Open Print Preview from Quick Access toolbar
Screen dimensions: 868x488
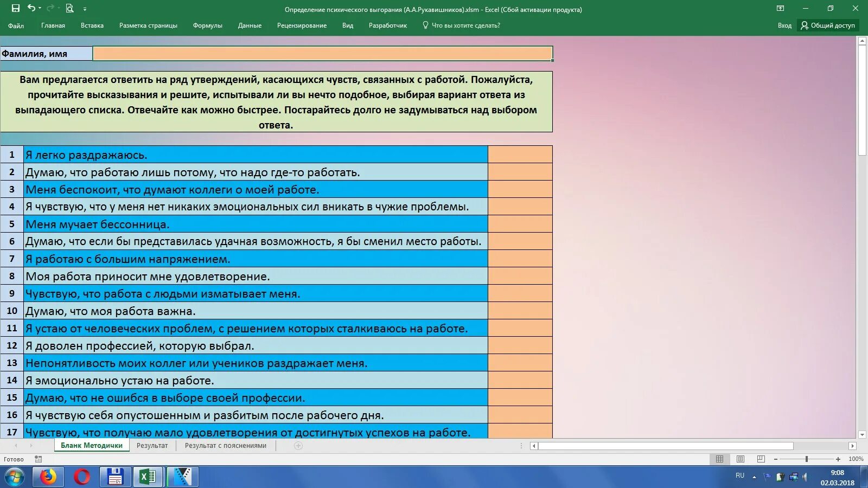click(69, 8)
